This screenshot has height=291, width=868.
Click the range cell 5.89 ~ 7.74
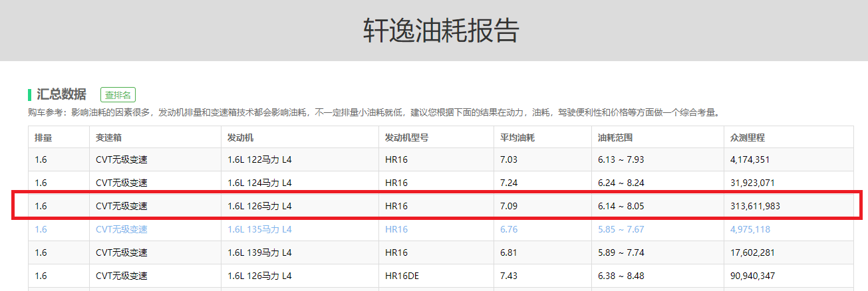click(x=621, y=252)
